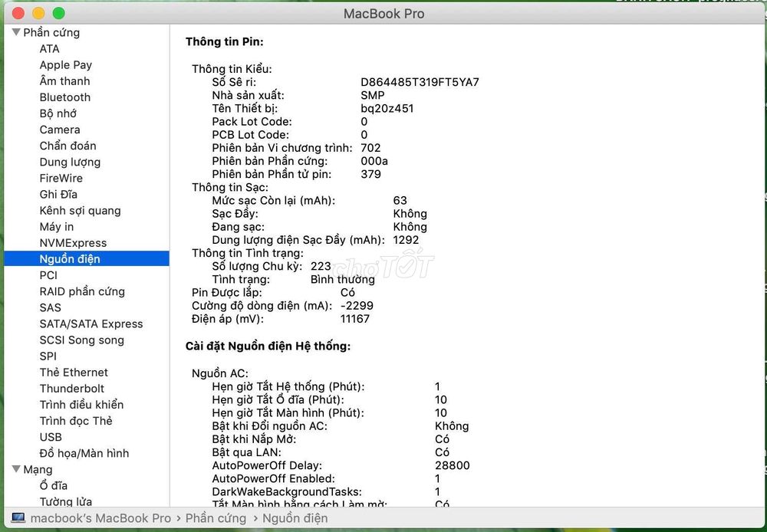Click macbook's MacBook Pro in path bar

click(100, 518)
